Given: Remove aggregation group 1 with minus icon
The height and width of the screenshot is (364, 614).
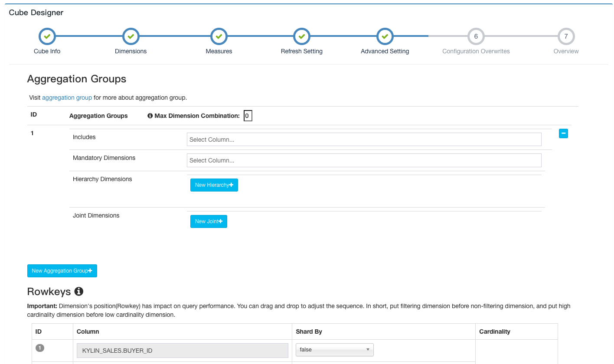Looking at the screenshot, I should tap(563, 133).
